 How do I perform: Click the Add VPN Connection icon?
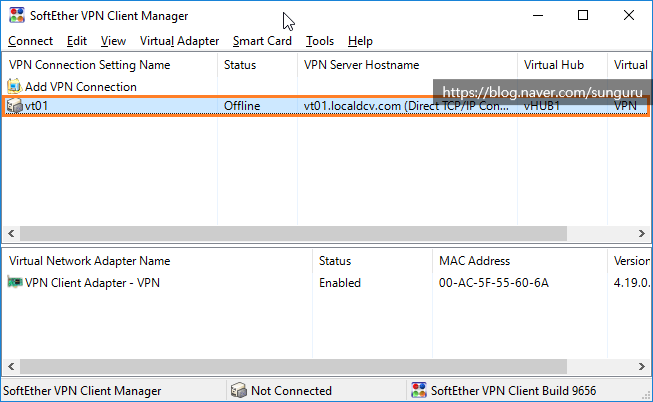pos(14,86)
